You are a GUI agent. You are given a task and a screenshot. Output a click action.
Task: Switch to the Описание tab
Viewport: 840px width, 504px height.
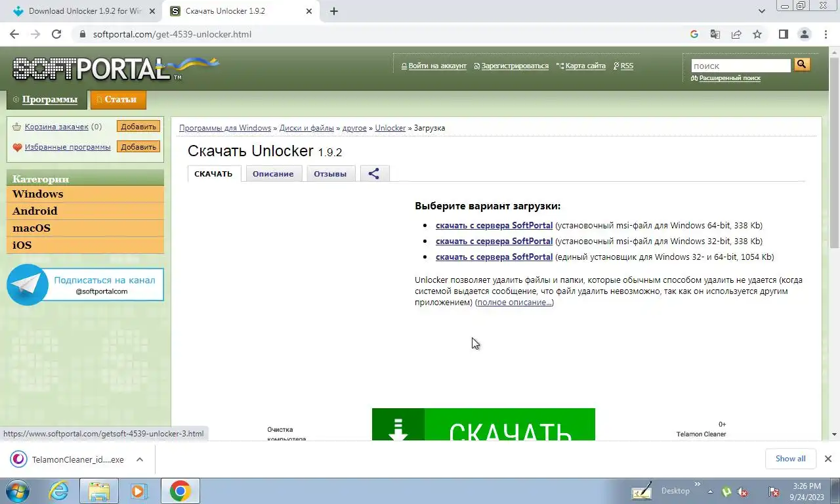(273, 174)
